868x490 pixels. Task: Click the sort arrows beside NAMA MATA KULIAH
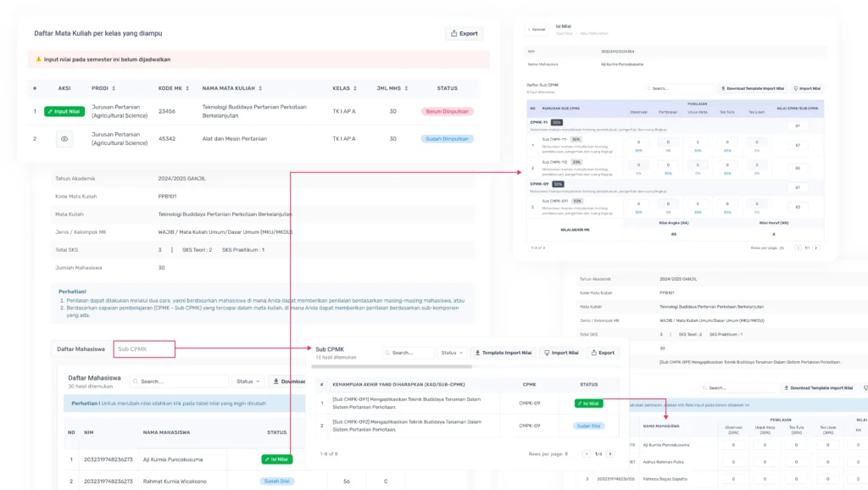(x=260, y=88)
